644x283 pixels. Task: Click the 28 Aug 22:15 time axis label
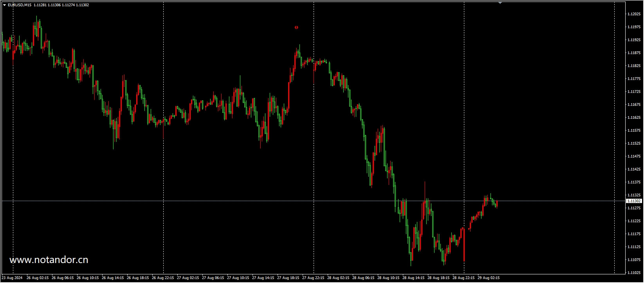click(464, 278)
